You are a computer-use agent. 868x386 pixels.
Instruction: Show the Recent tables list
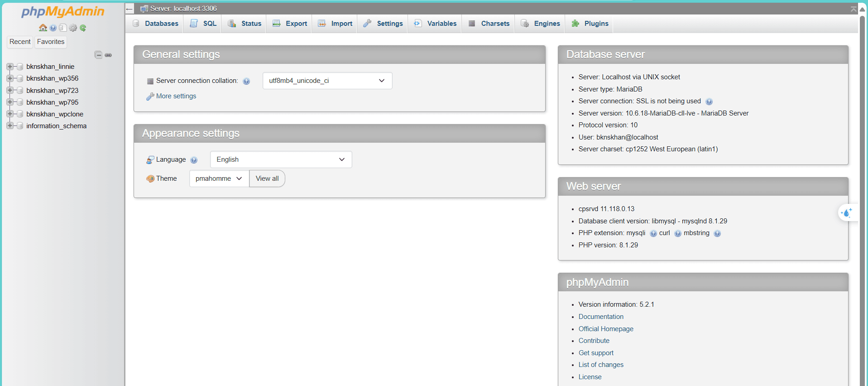tap(20, 42)
